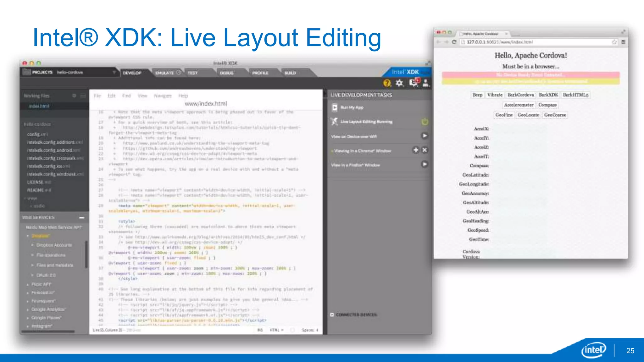The image size is (644, 362).
Task: Open Chrome hamburger menu icon
Action: [623, 42]
